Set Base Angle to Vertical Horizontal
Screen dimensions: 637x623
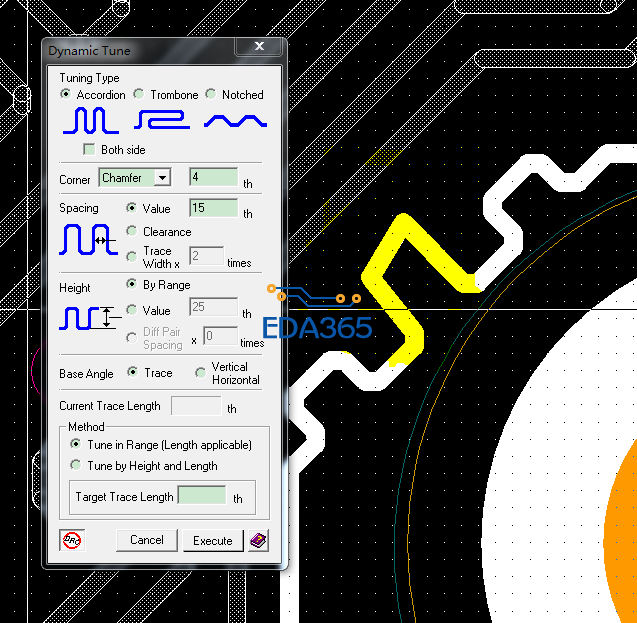coord(200,373)
